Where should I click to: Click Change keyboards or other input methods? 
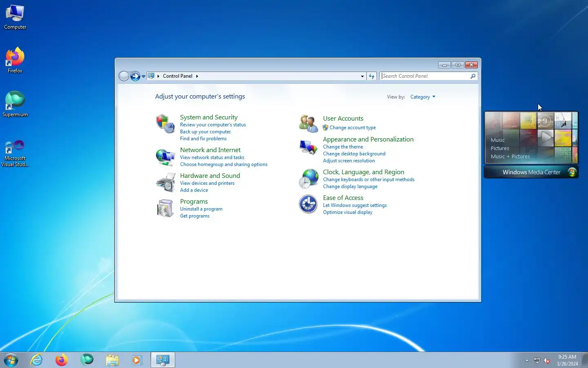tap(369, 180)
